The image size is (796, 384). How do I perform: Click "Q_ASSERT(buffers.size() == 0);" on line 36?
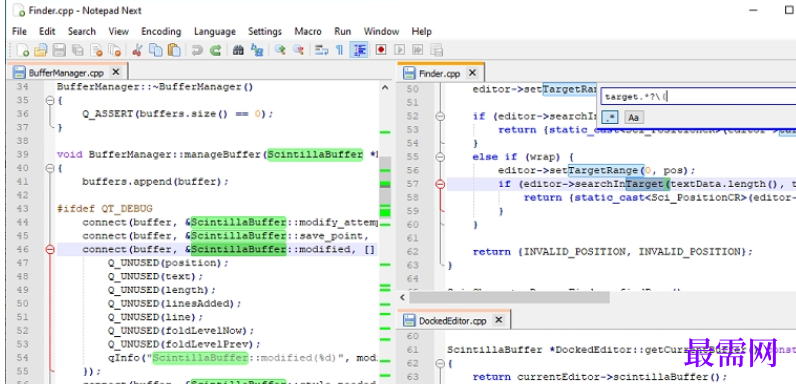[178, 114]
